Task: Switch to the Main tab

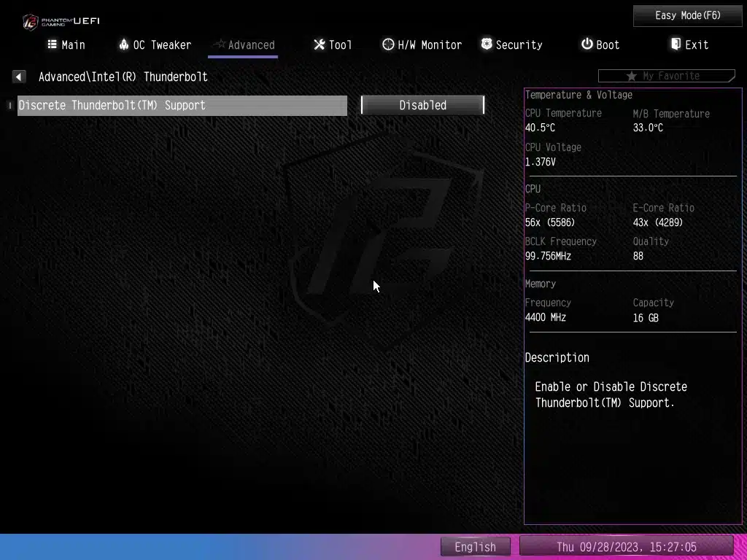Action: click(66, 44)
